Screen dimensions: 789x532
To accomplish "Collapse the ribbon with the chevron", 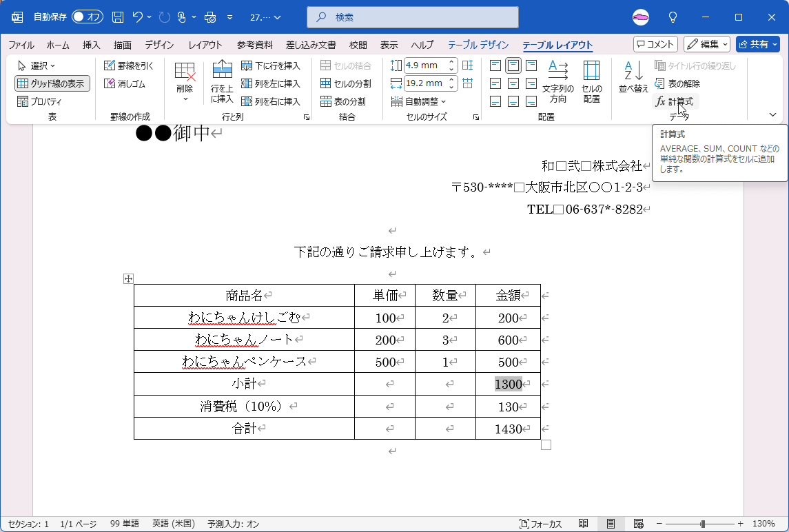I will point(773,115).
